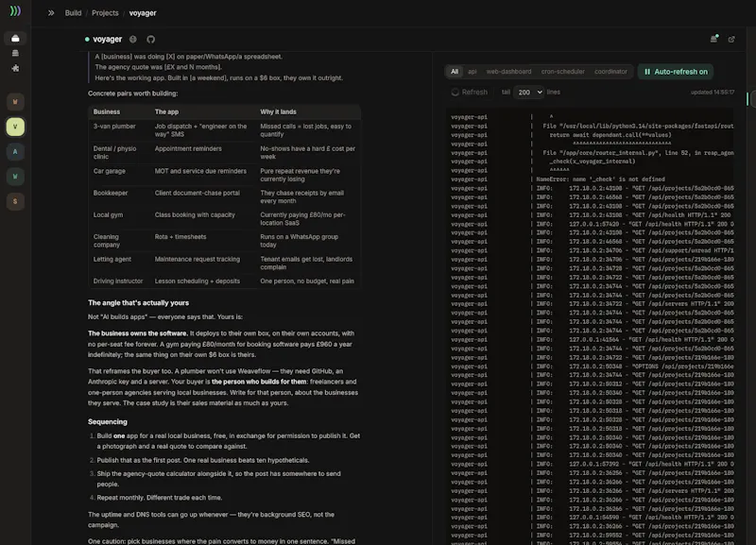Select the green 'M' project avatar
This screenshot has width=756, height=545.
(15, 177)
